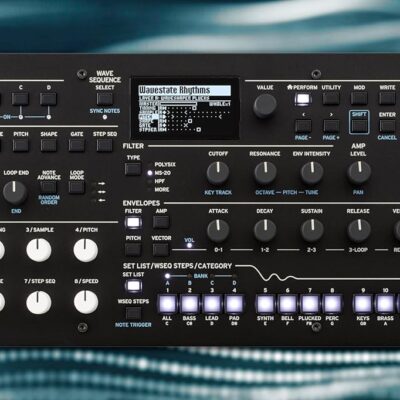Turn the white 8/Speed knob
This screenshot has height=400, width=400.
(x=86, y=302)
